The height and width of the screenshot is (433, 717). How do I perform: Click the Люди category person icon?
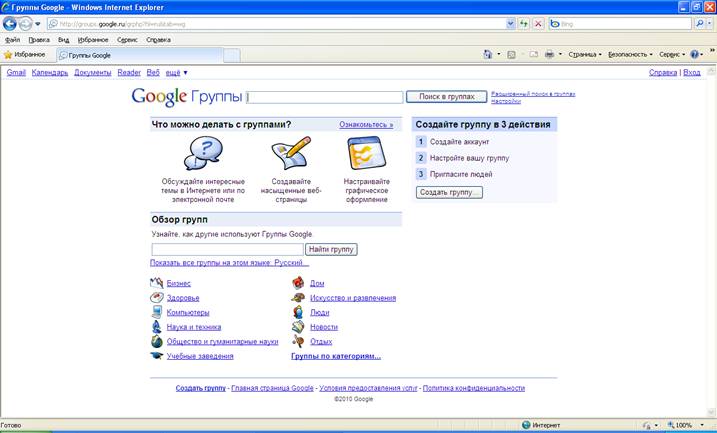298,312
